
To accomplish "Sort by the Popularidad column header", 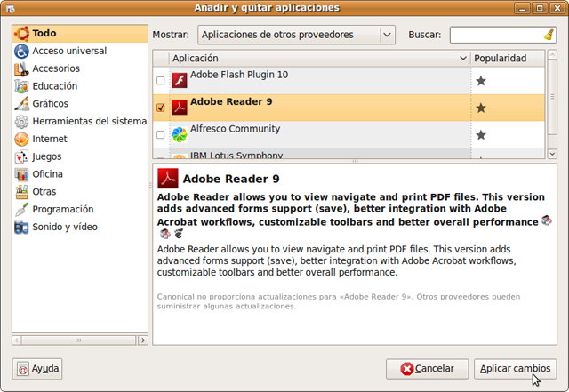I will [501, 59].
